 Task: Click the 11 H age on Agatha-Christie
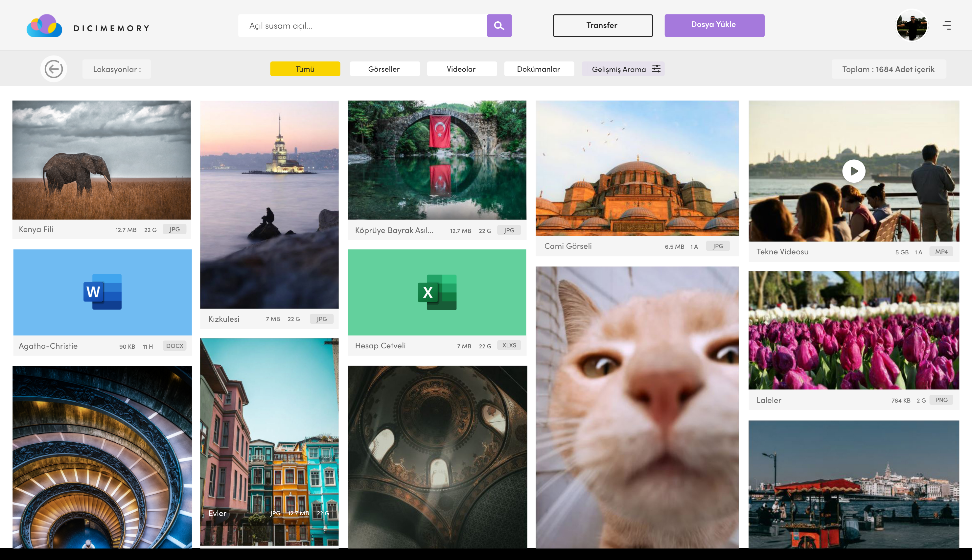click(x=148, y=346)
